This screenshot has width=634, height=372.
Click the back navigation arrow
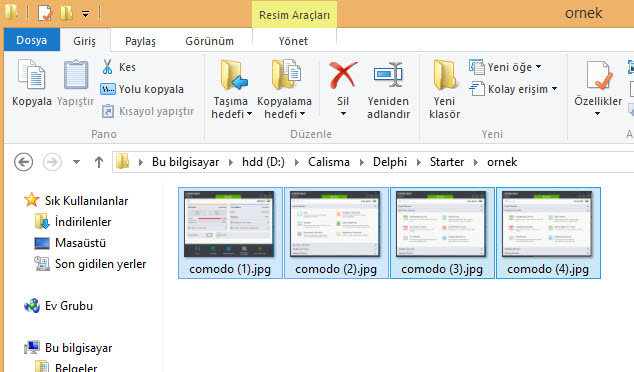23,162
